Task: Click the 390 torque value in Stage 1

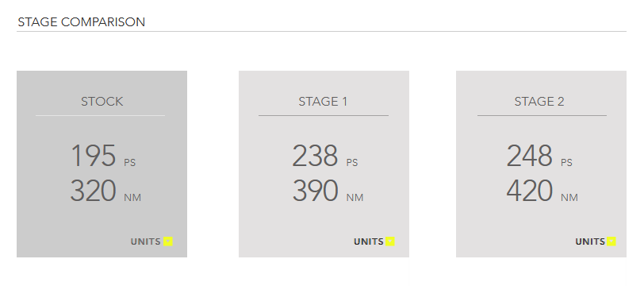Action: (315, 191)
